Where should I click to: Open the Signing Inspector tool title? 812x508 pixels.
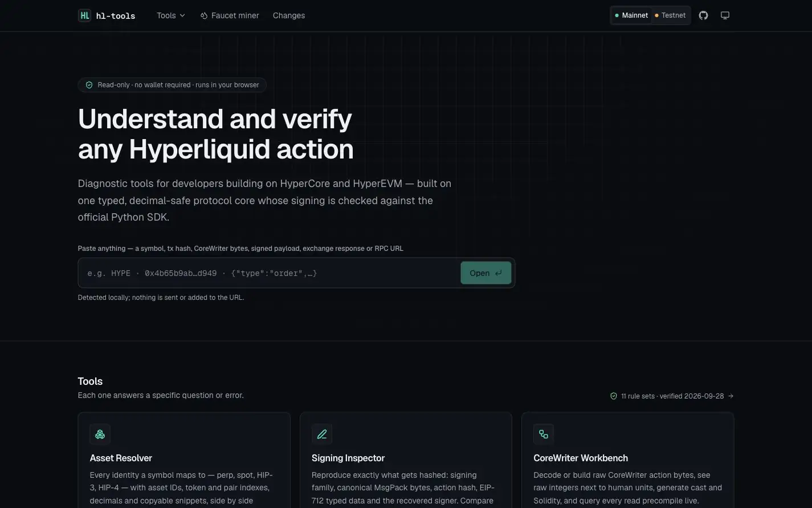348,458
